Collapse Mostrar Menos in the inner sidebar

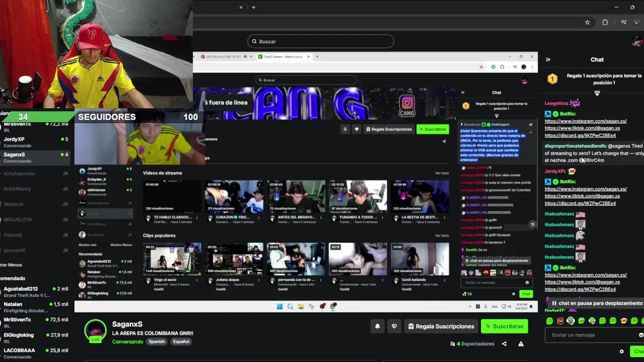point(121,245)
